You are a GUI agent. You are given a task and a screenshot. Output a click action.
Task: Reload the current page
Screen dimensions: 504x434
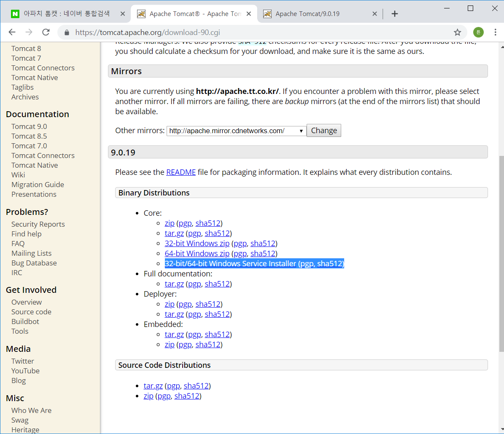coord(46,32)
